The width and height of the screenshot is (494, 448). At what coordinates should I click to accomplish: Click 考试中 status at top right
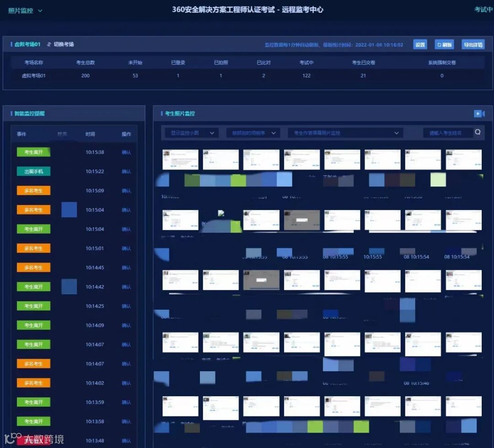coord(483,10)
